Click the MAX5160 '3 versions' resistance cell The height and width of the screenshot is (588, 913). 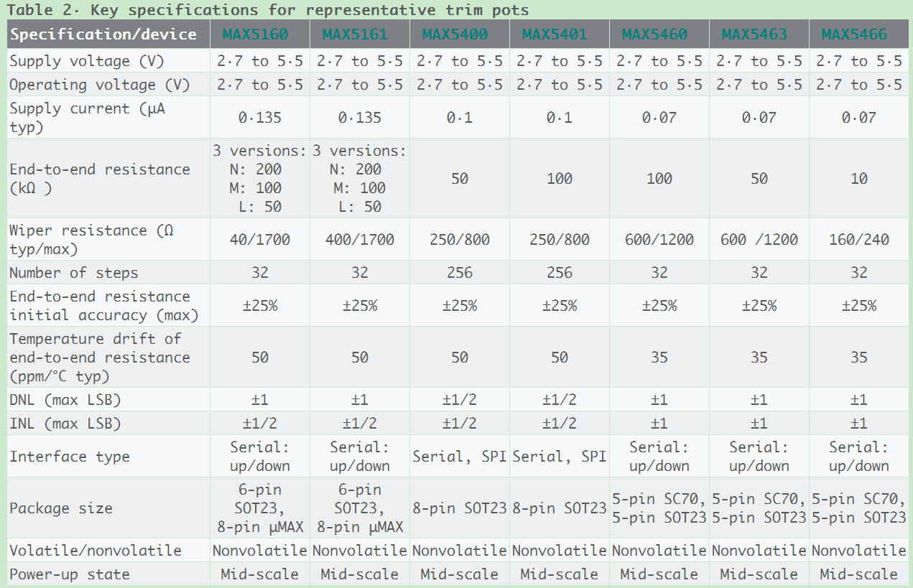click(260, 179)
